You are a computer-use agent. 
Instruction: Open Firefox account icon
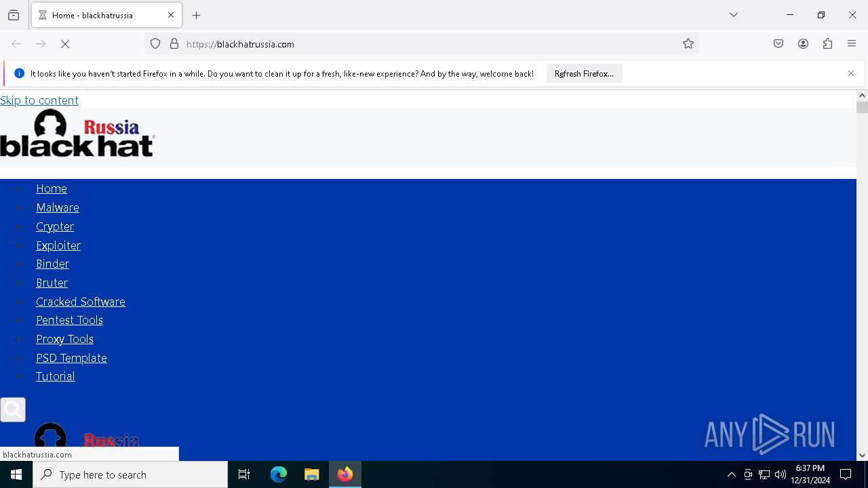coord(803,44)
